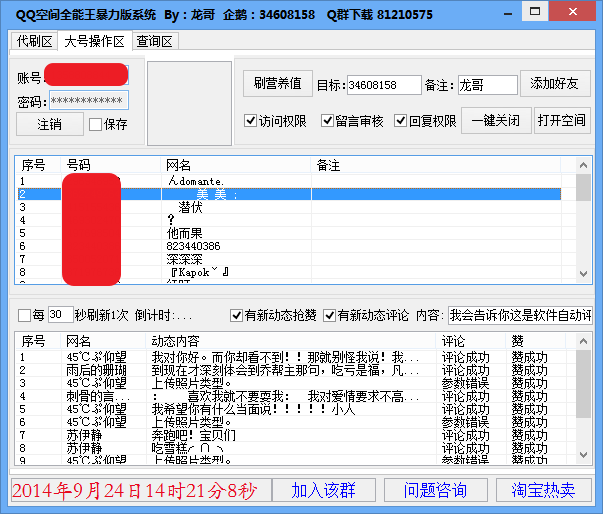Click feed list scroll down arrow
Image resolution: width=603 pixels, height=514 pixels.
[583, 455]
